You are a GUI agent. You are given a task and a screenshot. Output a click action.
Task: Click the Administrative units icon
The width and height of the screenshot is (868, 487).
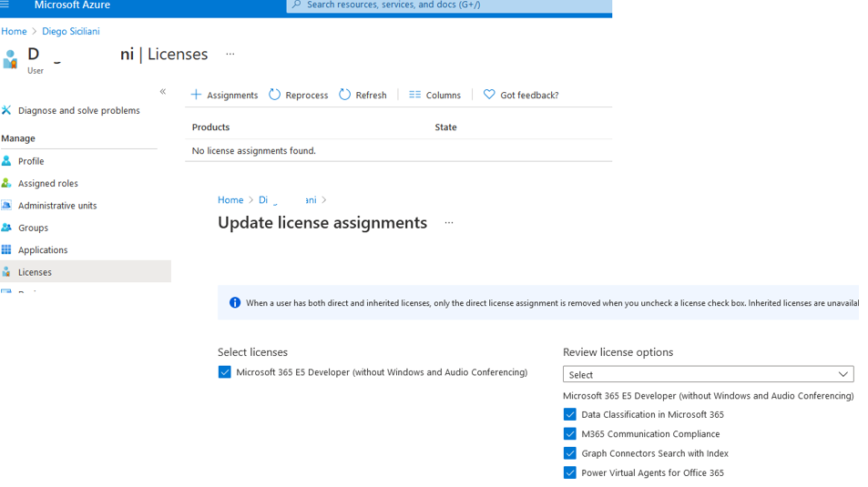tap(6, 206)
